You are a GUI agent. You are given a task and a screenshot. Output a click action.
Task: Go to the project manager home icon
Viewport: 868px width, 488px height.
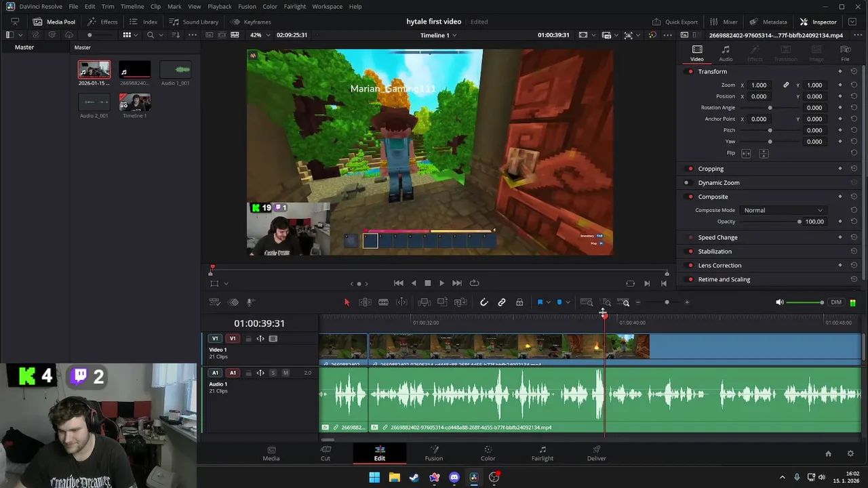828,453
